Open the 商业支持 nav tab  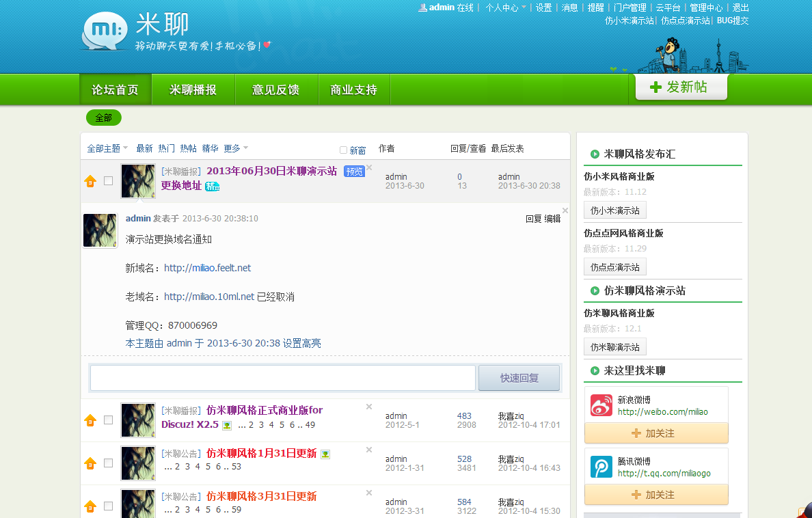[x=353, y=90]
